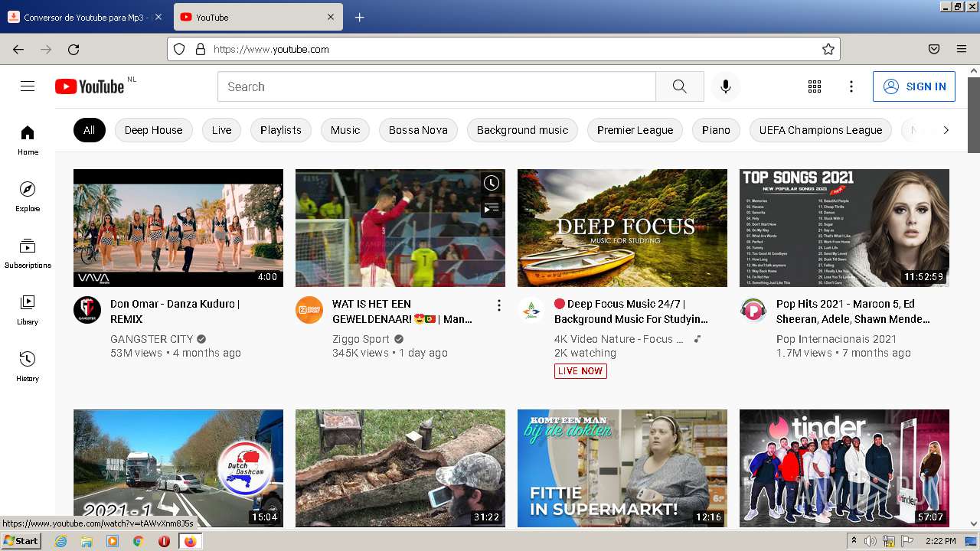Play the FITTIE IN SUPERMARKT thumbnail
980x551 pixels.
(622, 468)
